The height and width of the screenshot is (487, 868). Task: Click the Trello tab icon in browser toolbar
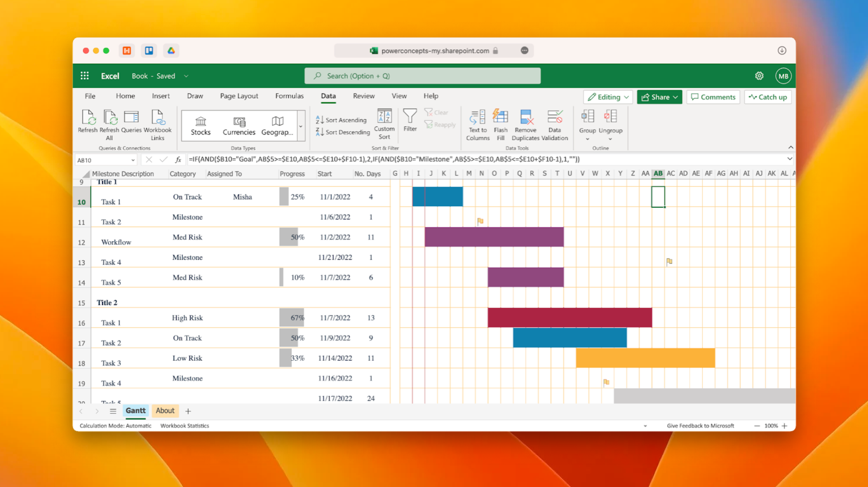149,51
